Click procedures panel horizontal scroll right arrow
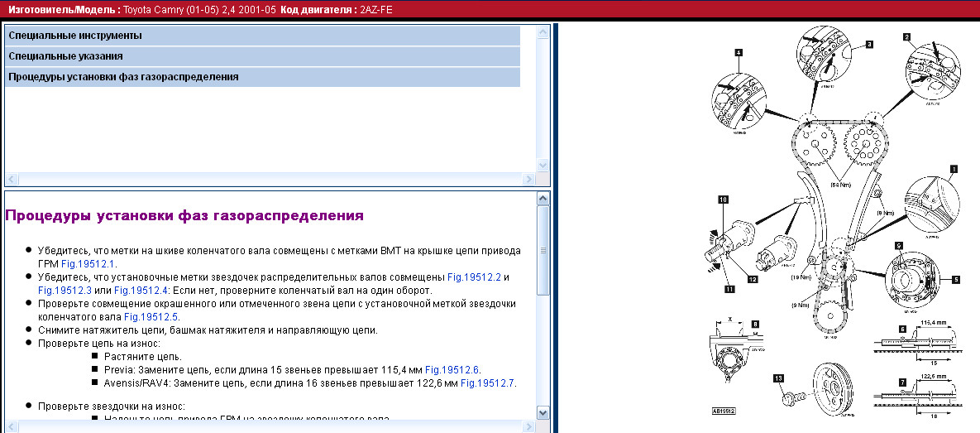The height and width of the screenshot is (433, 980). (x=529, y=426)
